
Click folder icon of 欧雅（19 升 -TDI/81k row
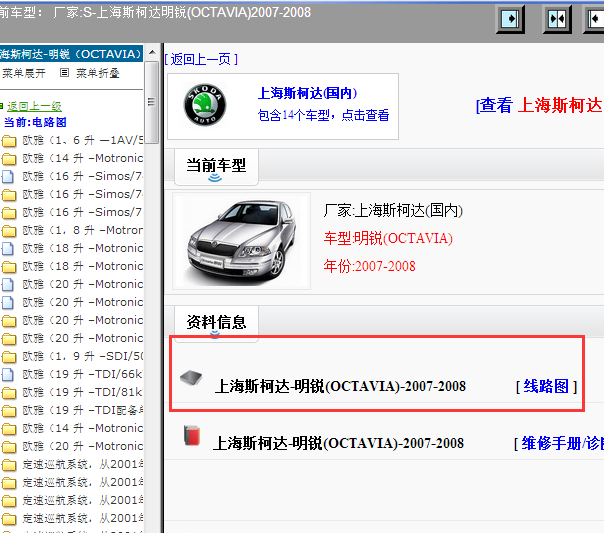coord(9,393)
